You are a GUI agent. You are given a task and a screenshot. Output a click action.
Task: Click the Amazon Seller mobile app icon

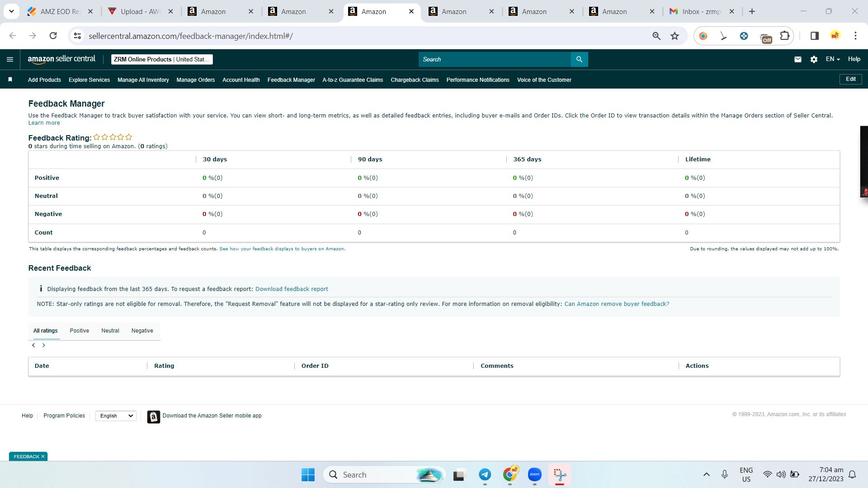pyautogui.click(x=154, y=417)
